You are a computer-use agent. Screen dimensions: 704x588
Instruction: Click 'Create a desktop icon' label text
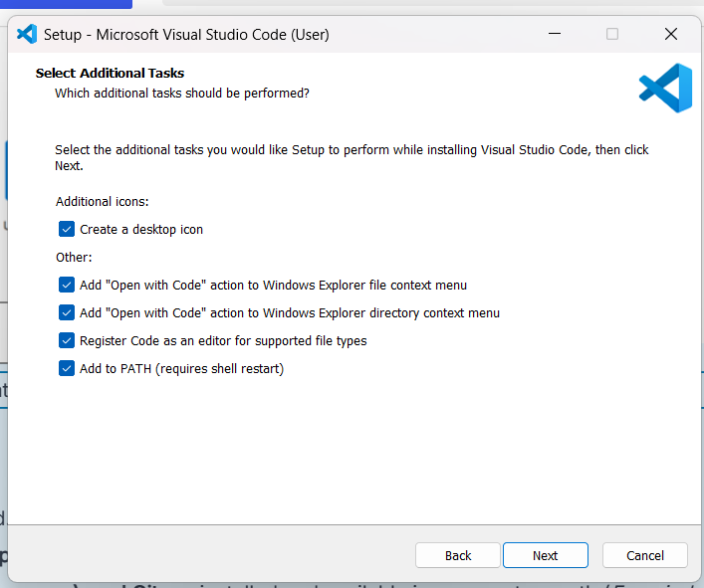coord(141,229)
